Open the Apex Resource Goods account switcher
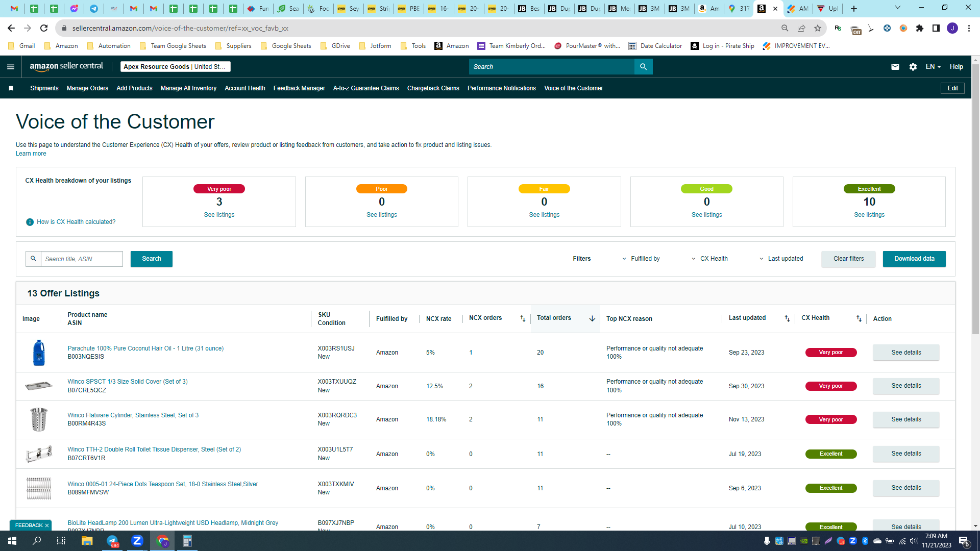This screenshot has height=551, width=980. pyautogui.click(x=176, y=67)
